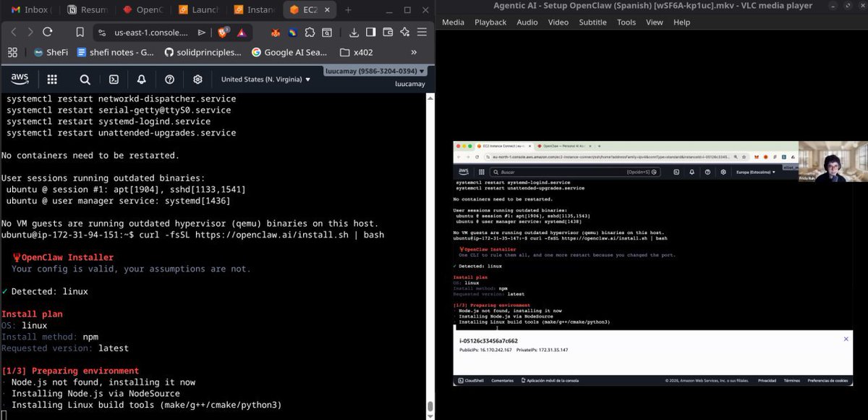868x420 pixels.
Task: Open the SheFi bookmark
Action: [x=50, y=52]
